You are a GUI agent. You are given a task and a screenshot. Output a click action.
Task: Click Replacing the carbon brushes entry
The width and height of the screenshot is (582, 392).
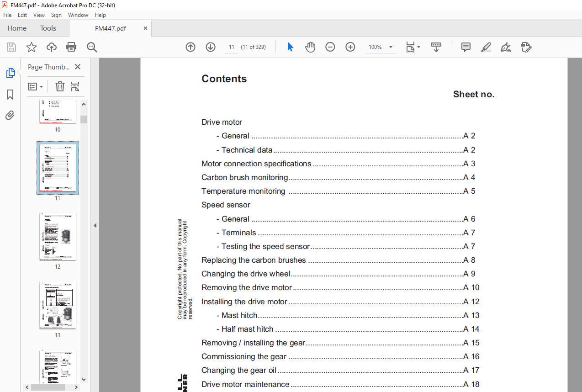(x=339, y=260)
